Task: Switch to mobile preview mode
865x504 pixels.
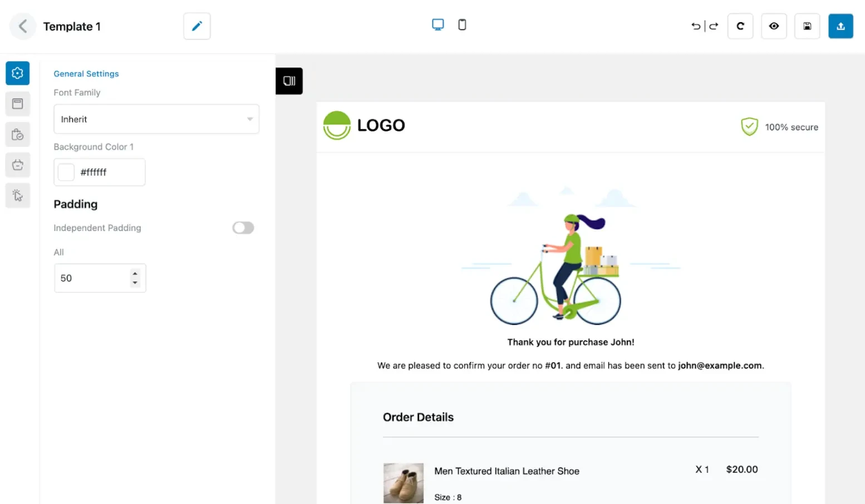Action: coord(462,24)
